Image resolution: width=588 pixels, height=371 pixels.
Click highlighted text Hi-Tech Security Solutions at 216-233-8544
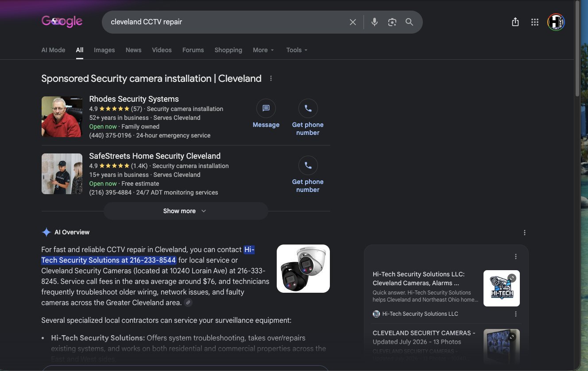click(x=148, y=255)
